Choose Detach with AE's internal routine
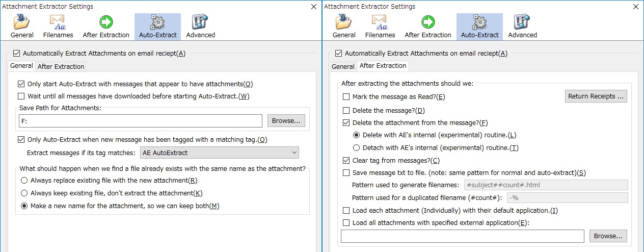 point(357,147)
